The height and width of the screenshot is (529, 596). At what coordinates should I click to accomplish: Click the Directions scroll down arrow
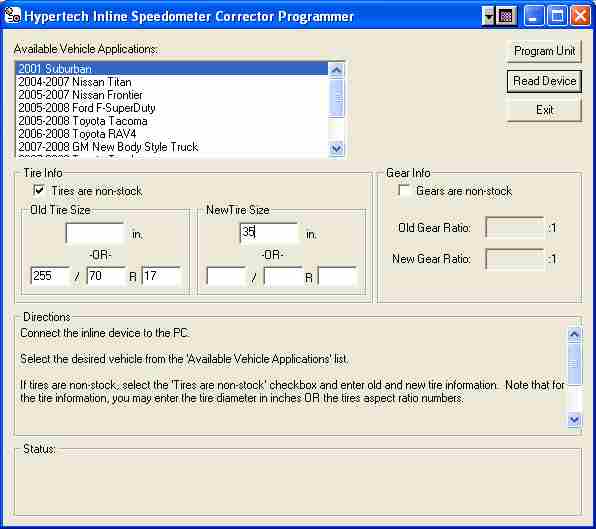pyautogui.click(x=574, y=420)
